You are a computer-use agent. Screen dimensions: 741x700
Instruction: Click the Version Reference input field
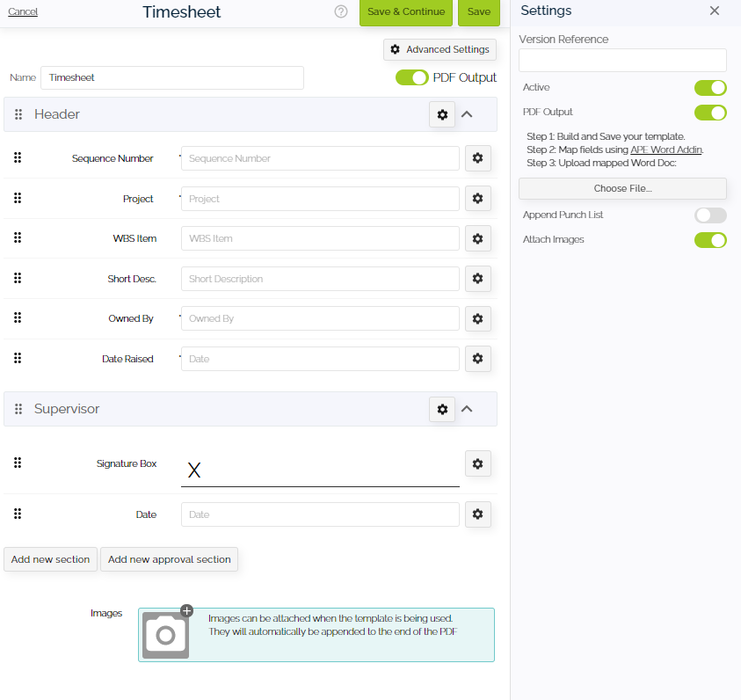click(622, 60)
